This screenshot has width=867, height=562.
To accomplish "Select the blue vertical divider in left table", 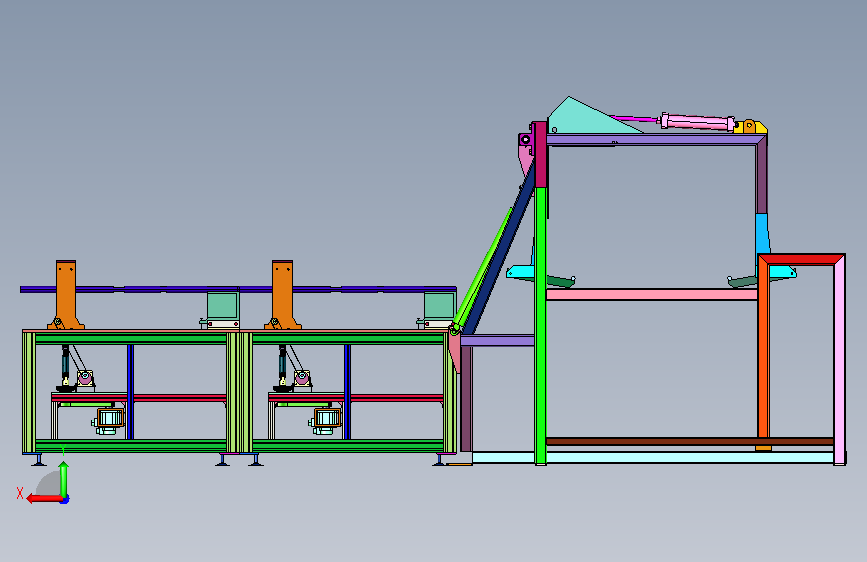I will click(x=130, y=392).
